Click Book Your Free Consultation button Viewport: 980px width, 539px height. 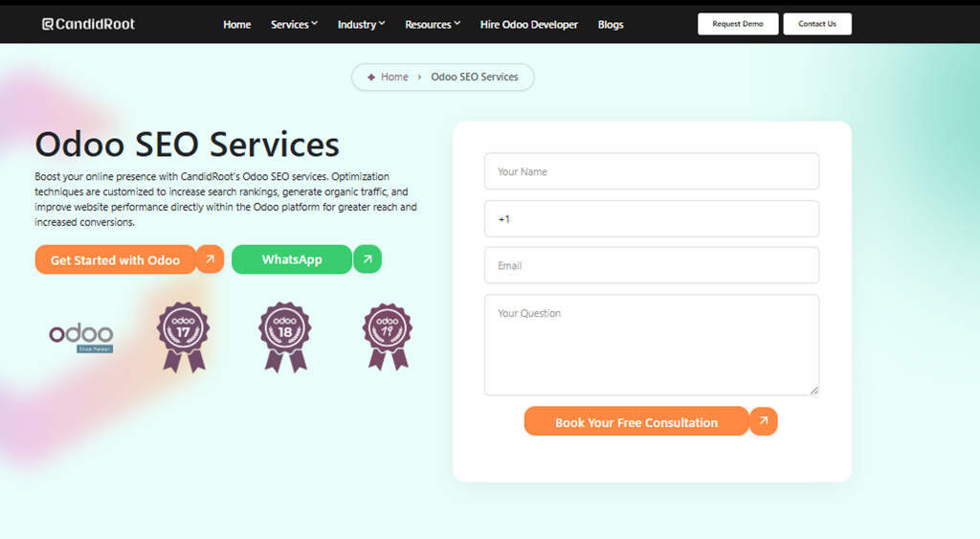pos(636,421)
